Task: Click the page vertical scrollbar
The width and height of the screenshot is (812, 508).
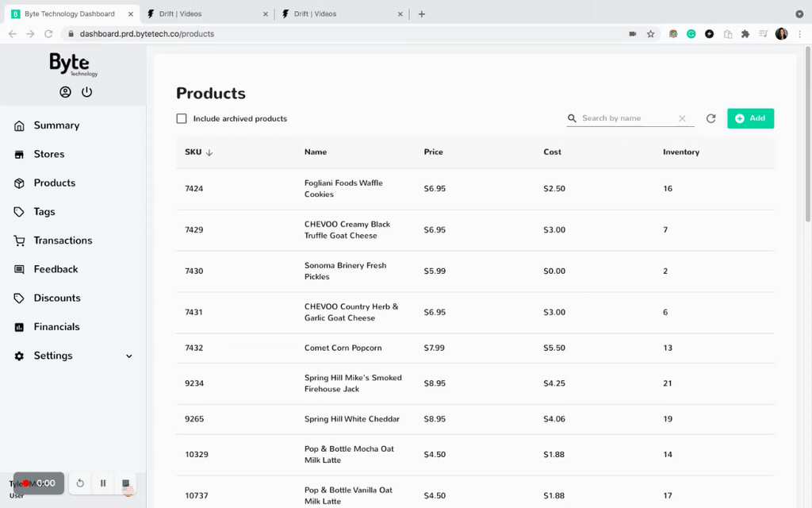Action: [807, 135]
